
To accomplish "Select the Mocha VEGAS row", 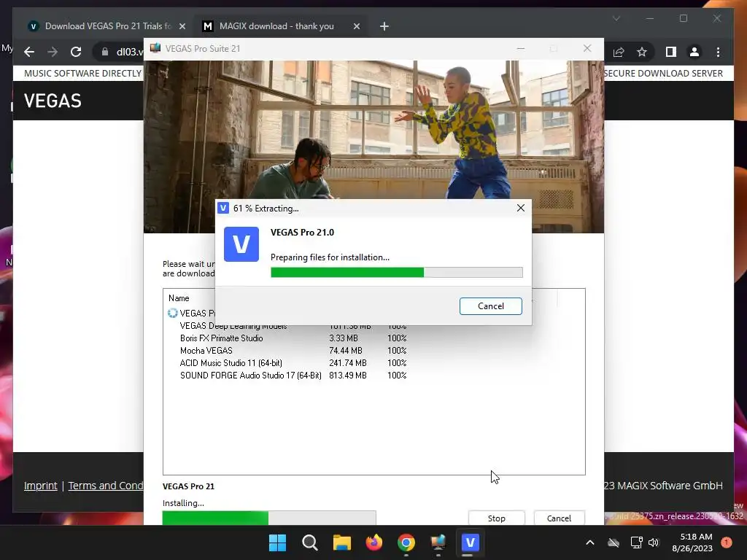I will tap(293, 351).
